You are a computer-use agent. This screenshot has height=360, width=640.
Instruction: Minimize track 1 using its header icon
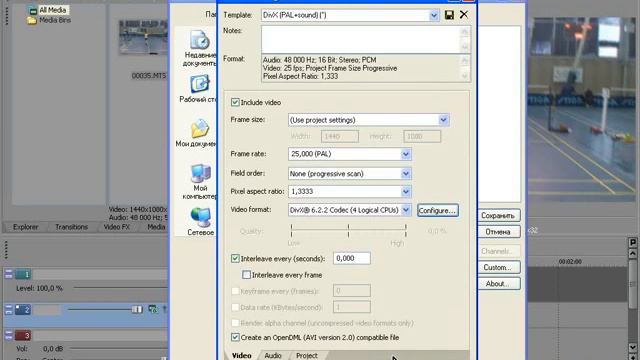(9, 274)
